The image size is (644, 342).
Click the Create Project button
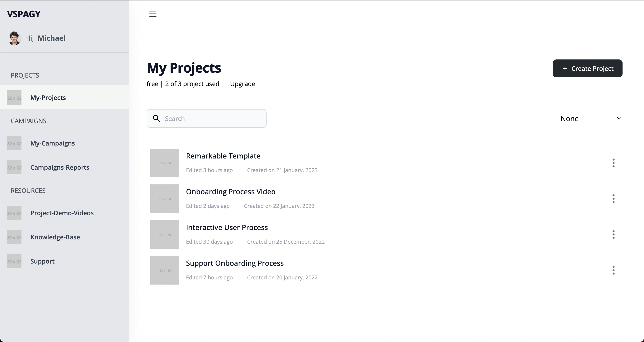tap(587, 68)
